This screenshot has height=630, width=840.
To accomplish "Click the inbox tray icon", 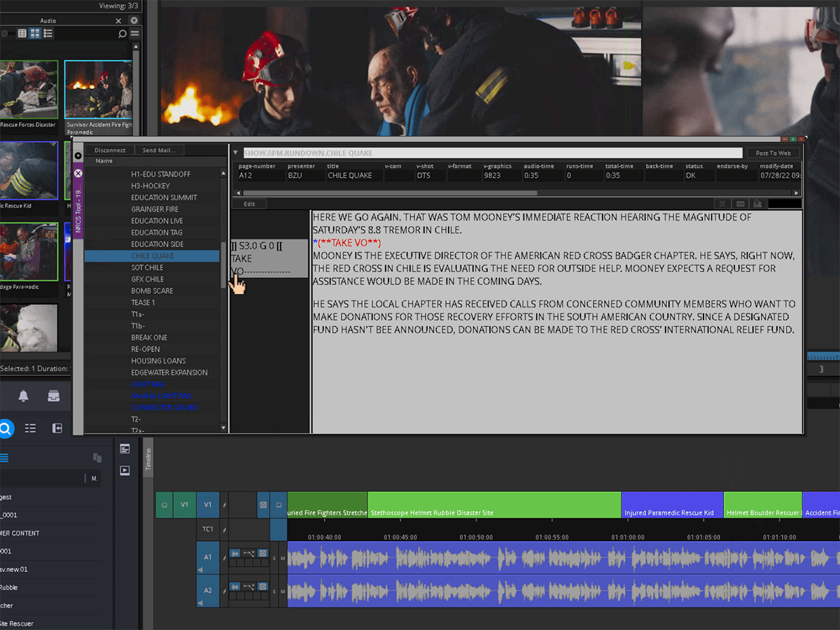I will coord(53,396).
